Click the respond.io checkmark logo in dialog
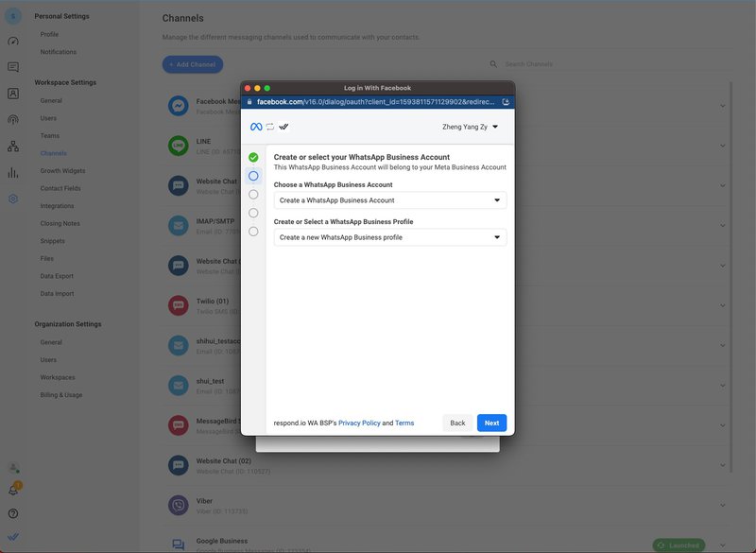Image resolution: width=756 pixels, height=553 pixels. pos(283,127)
